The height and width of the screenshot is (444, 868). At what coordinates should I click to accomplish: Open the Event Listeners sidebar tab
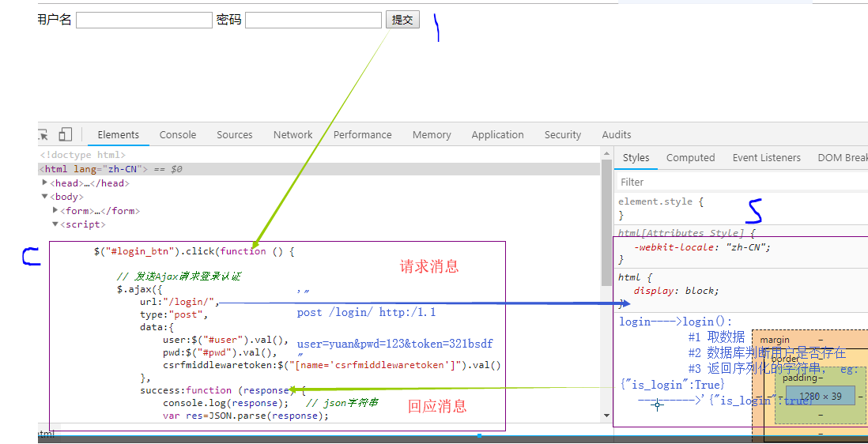(x=767, y=157)
